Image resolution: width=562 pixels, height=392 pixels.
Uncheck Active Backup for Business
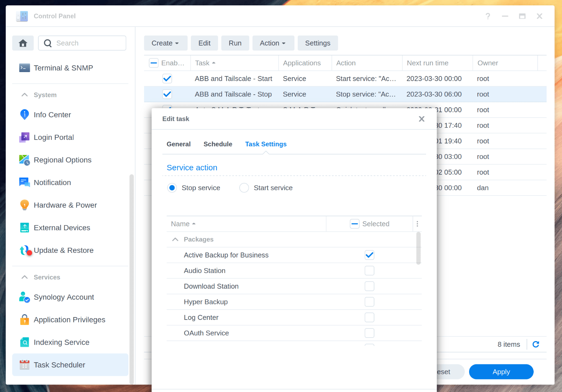click(369, 255)
